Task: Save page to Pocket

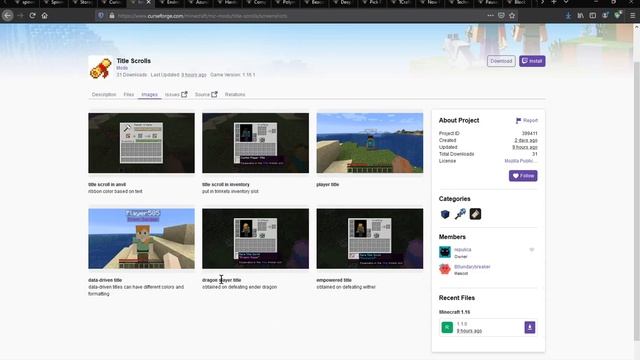Action: (x=501, y=16)
